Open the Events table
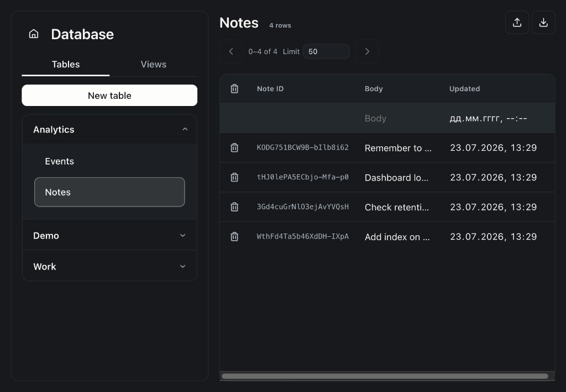566x392 pixels. click(109, 161)
